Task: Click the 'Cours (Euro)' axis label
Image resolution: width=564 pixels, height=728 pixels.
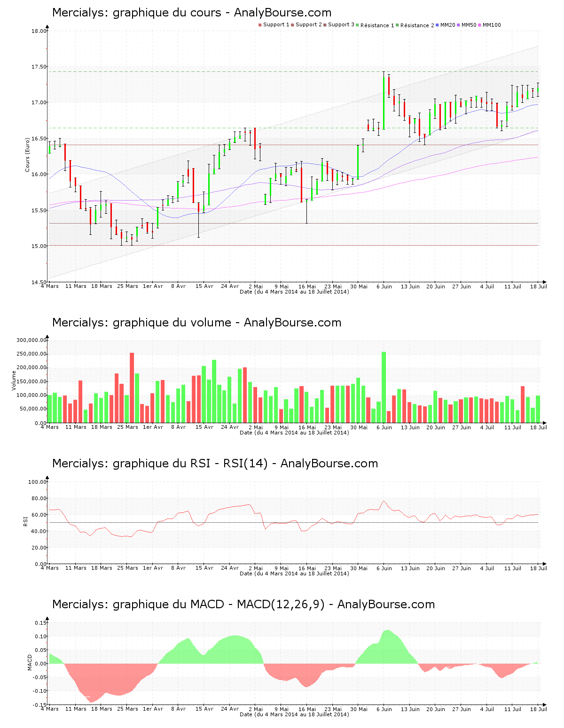Action: pos(28,154)
